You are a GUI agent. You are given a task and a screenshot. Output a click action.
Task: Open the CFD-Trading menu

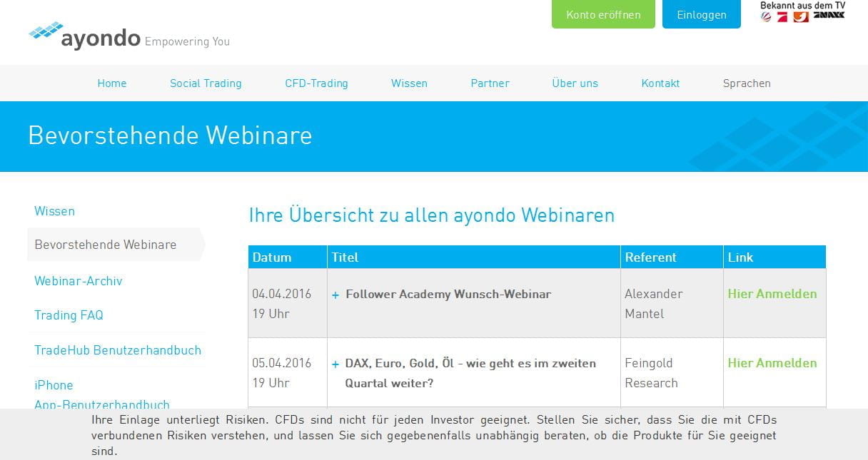[x=316, y=83]
